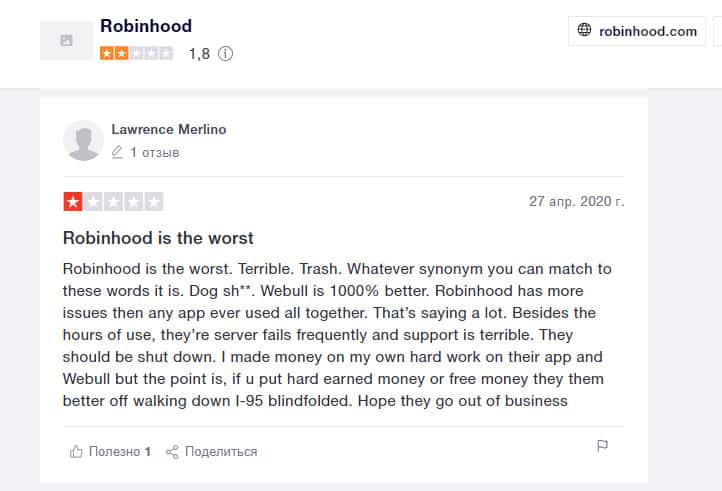Click the fifth gray star of the review rating
The width and height of the screenshot is (722, 491).
point(153,201)
